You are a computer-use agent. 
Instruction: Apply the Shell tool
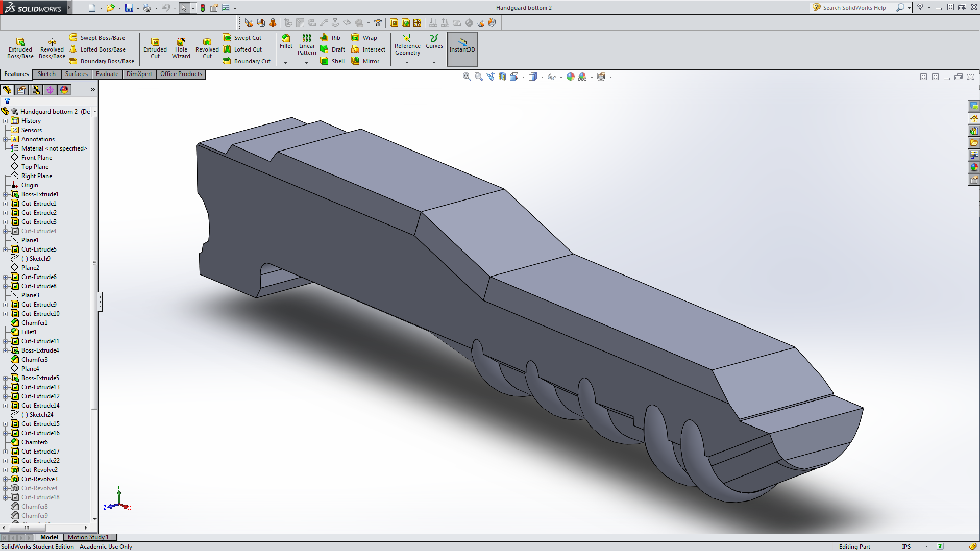click(x=332, y=61)
